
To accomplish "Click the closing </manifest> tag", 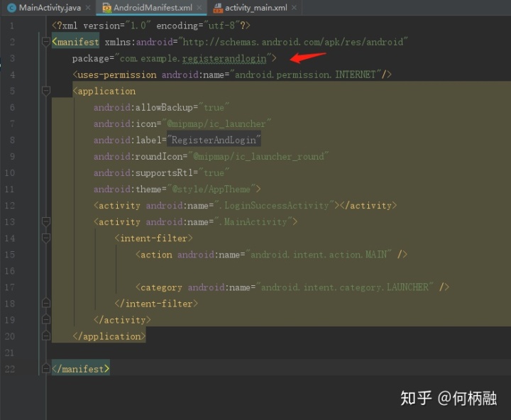I will 81,369.
